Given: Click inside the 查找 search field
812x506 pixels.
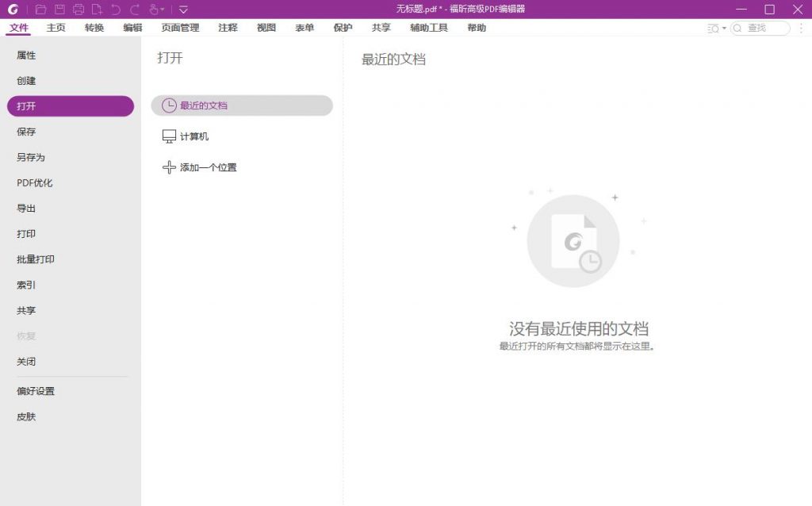Looking at the screenshot, I should (760, 28).
